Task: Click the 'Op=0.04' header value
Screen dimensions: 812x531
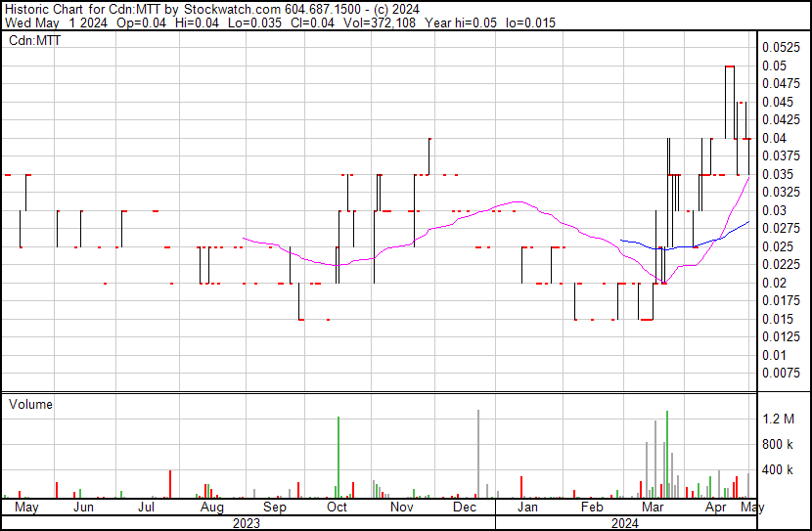Action: [142, 22]
